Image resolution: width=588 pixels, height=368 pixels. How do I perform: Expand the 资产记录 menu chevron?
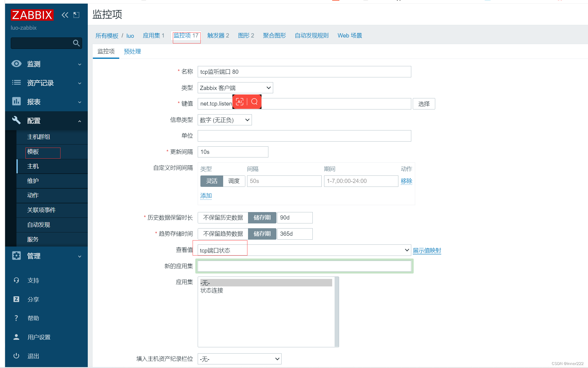80,83
